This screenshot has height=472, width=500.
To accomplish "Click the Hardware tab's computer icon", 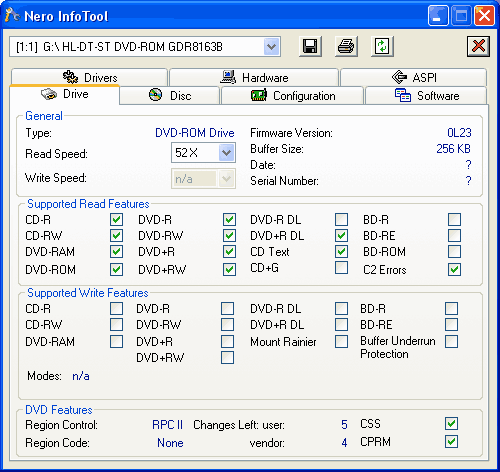I will coord(228,77).
